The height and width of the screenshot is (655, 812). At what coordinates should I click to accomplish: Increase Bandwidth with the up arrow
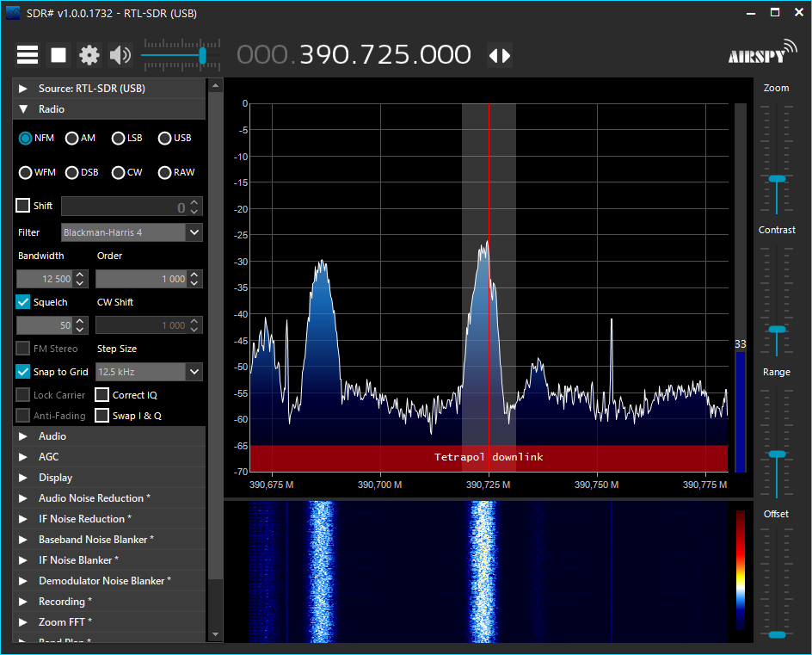click(80, 275)
